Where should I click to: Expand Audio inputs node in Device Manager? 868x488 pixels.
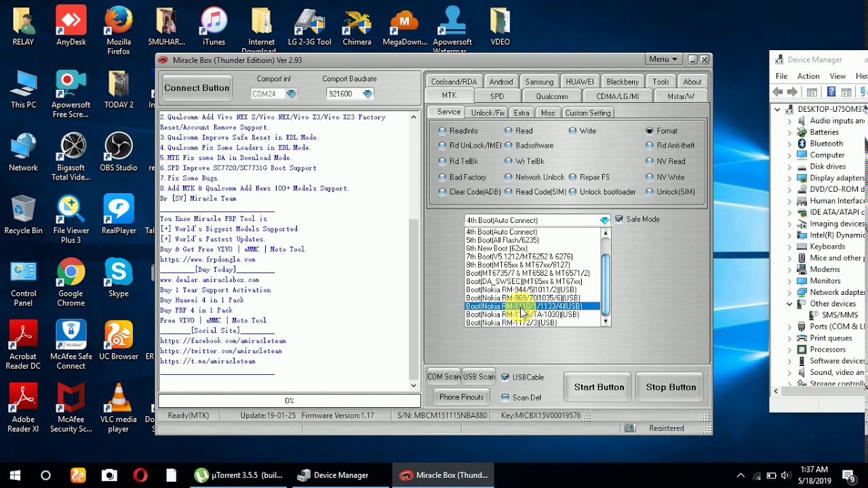[x=789, y=121]
